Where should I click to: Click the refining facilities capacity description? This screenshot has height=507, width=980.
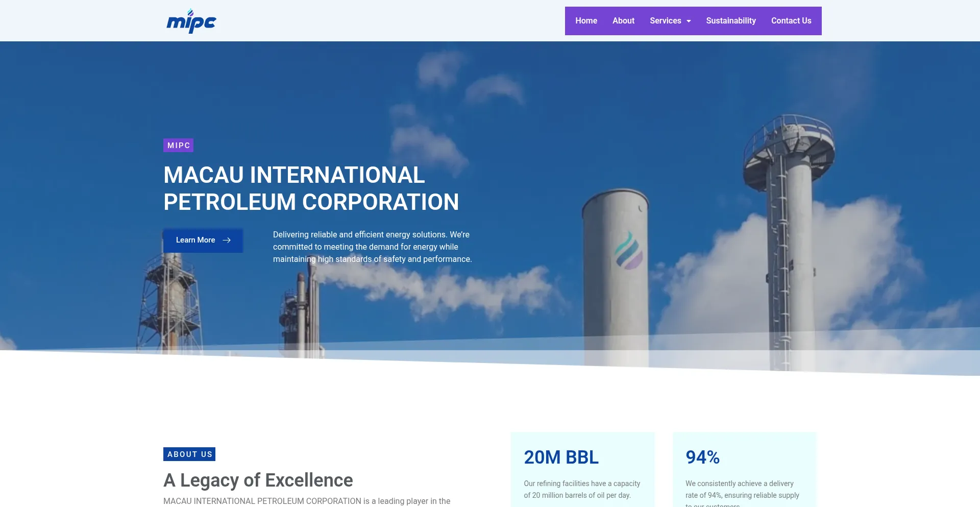tap(581, 489)
